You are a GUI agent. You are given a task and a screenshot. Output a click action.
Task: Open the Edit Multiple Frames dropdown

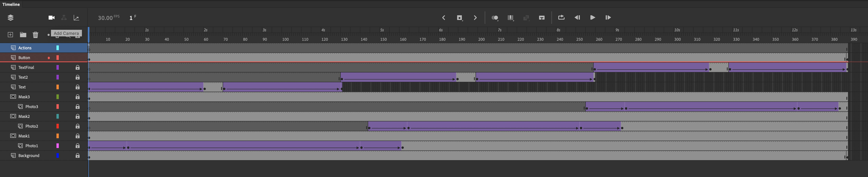510,18
